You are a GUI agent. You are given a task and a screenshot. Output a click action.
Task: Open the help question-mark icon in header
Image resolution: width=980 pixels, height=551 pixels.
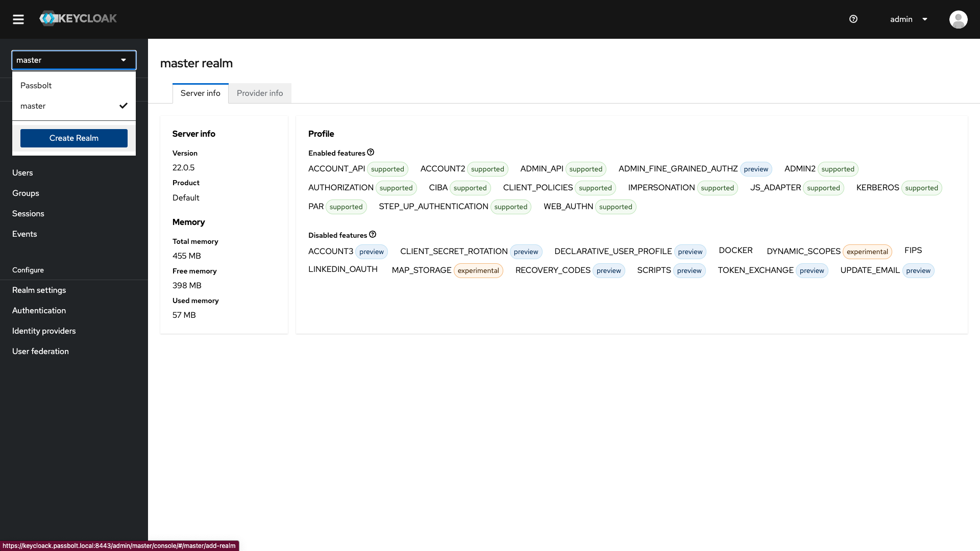coord(853,19)
